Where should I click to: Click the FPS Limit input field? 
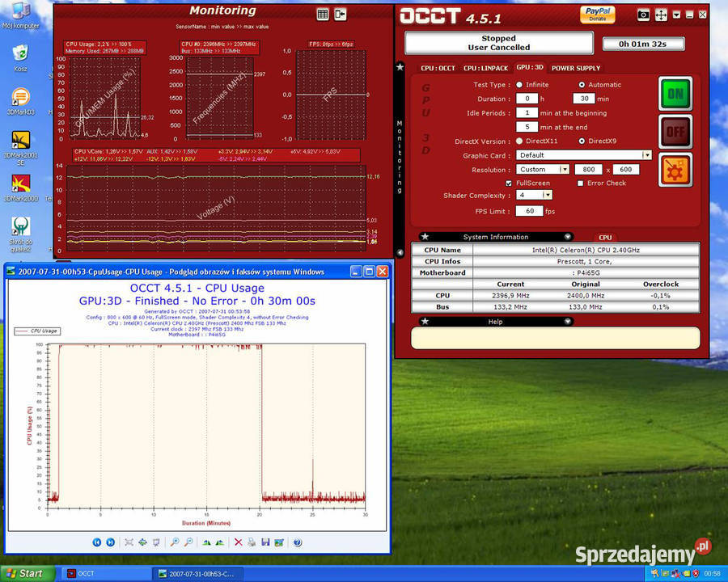coord(529,211)
